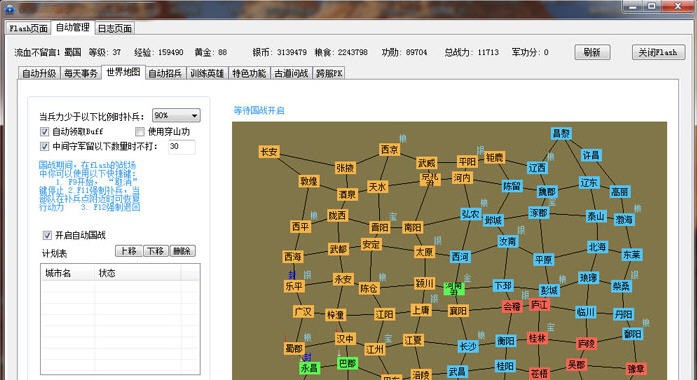The width and height of the screenshot is (697, 380).
Task: Click the 许昌 city node
Action: (x=591, y=155)
